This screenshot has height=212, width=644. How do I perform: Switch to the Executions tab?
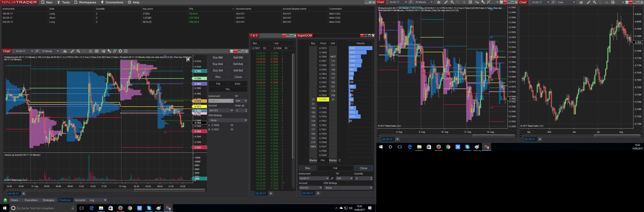coord(31,200)
